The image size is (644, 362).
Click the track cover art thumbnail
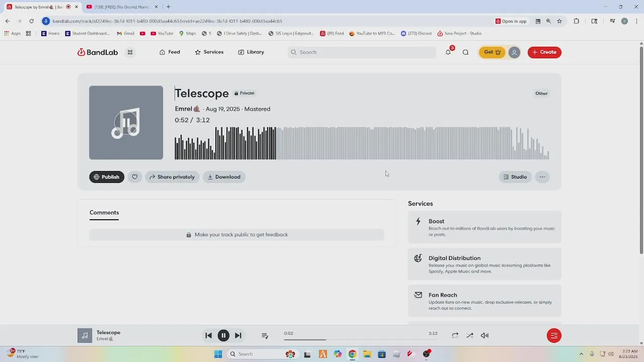pos(126,123)
